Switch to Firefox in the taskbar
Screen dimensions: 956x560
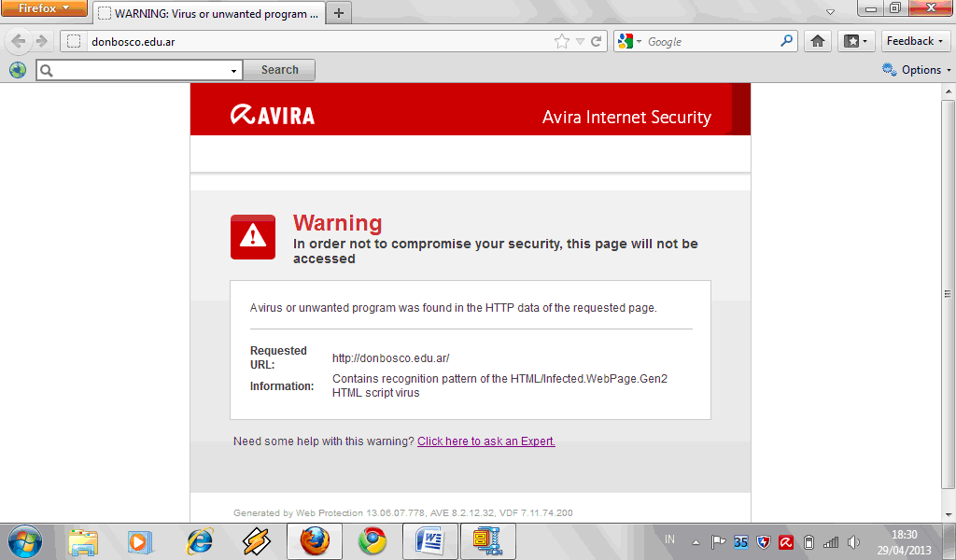coord(315,541)
